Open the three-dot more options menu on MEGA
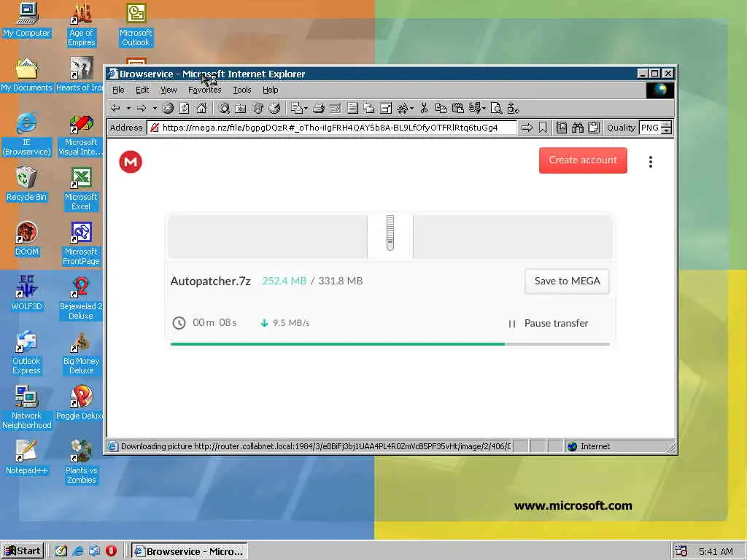The height and width of the screenshot is (560, 747). click(x=650, y=162)
